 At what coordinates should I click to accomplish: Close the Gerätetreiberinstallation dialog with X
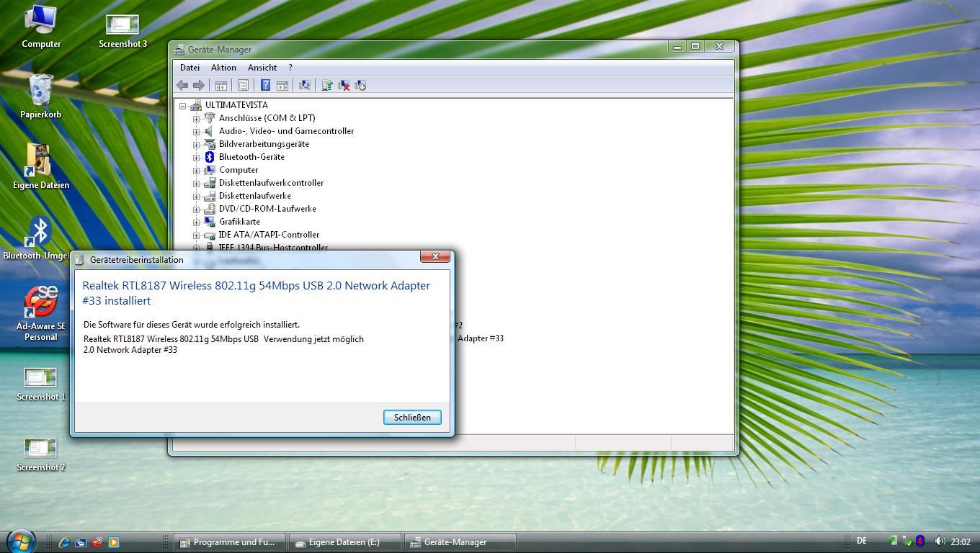(435, 256)
